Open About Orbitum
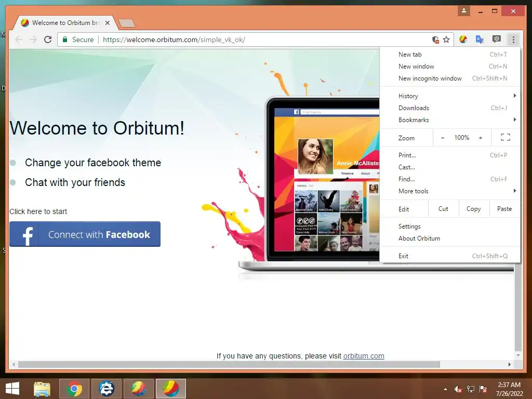This screenshot has height=399, width=532. point(450,238)
